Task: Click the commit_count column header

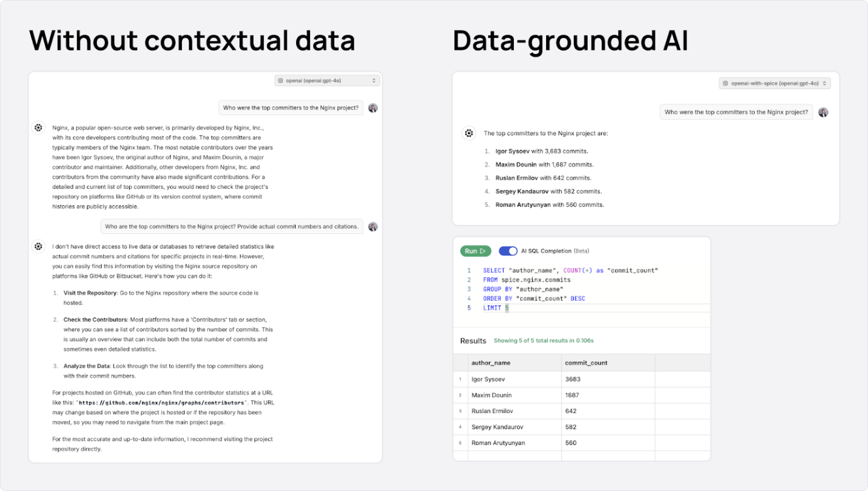Action: pyautogui.click(x=586, y=363)
